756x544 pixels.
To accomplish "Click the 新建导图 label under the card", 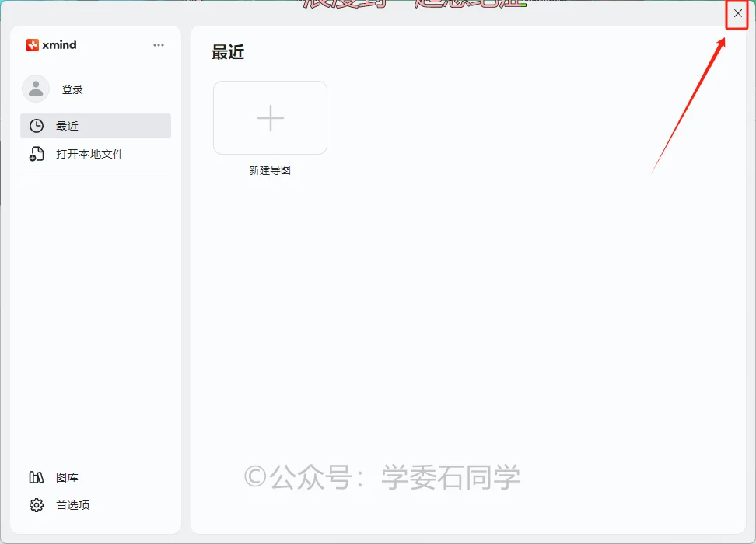I will pos(270,170).
